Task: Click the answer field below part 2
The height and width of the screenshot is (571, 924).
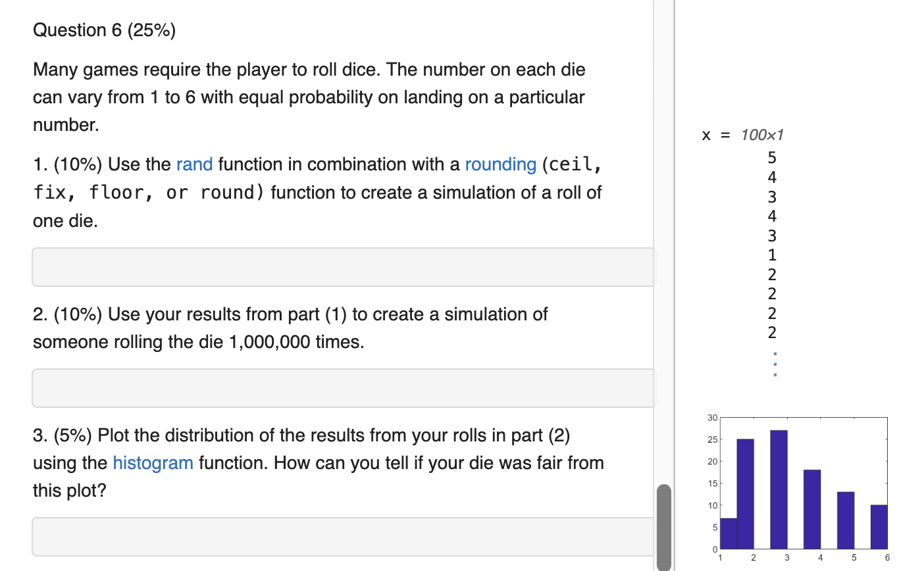Action: tap(342, 387)
